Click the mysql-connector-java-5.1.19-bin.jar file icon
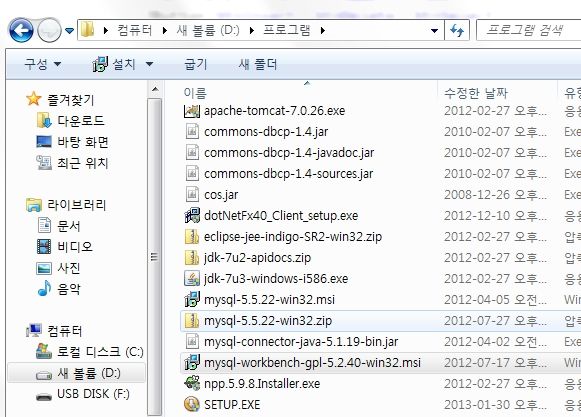The width and height of the screenshot is (581, 417). click(192, 341)
